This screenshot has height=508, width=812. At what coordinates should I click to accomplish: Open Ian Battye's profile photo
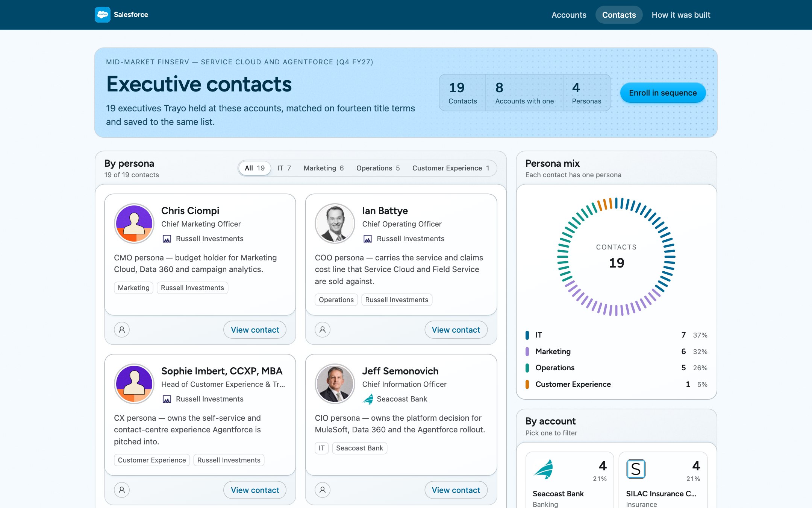point(335,224)
